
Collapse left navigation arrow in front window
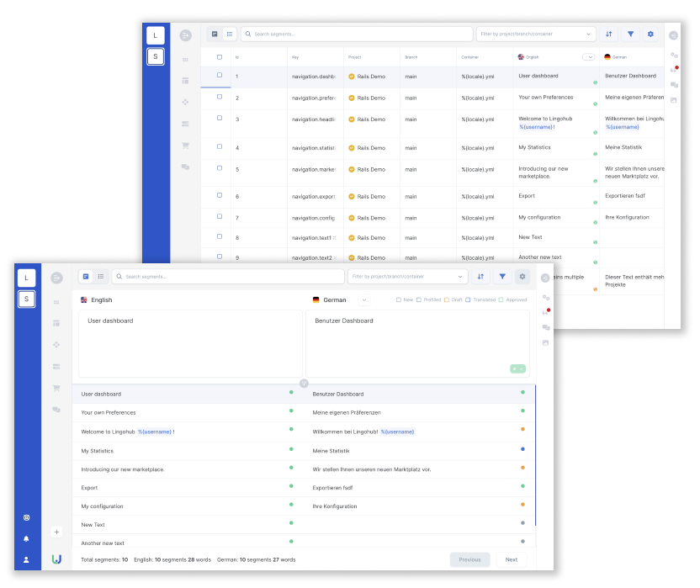56,278
